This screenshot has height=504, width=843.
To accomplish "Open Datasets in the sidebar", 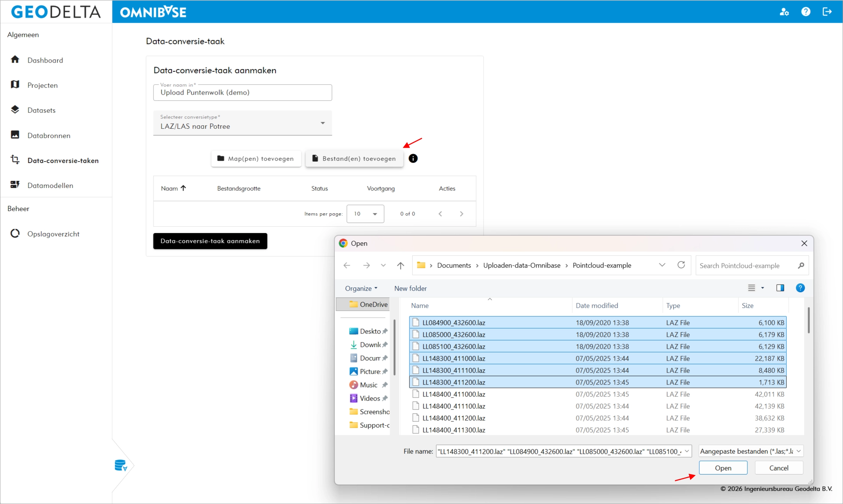I will click(41, 110).
